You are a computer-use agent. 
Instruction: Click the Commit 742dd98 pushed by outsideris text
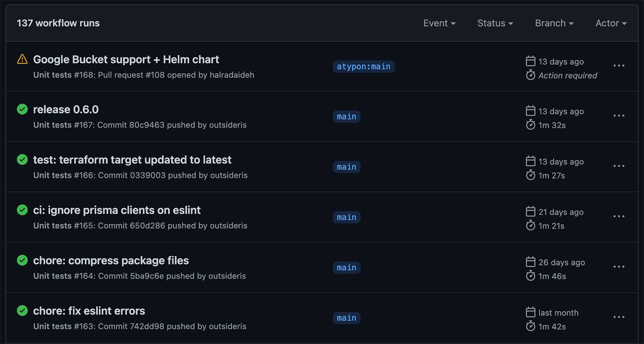(x=172, y=326)
